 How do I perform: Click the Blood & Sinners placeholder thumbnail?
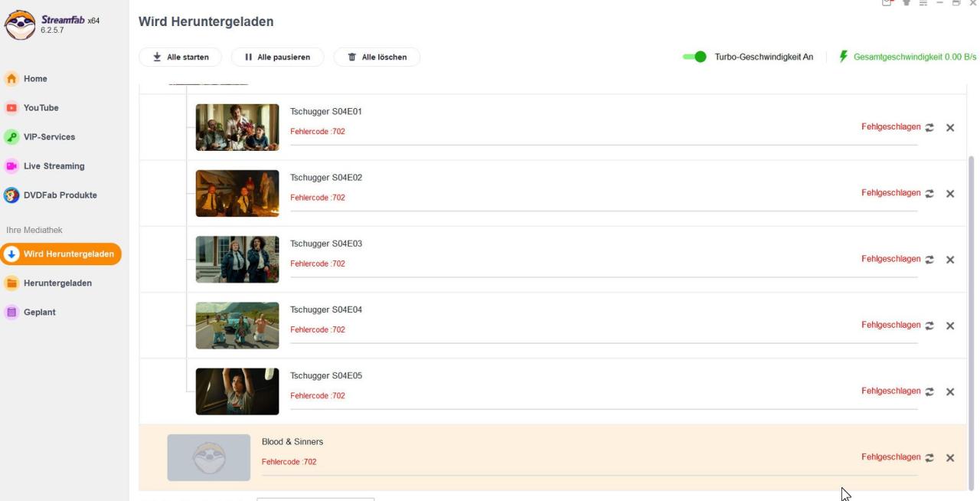tap(209, 457)
